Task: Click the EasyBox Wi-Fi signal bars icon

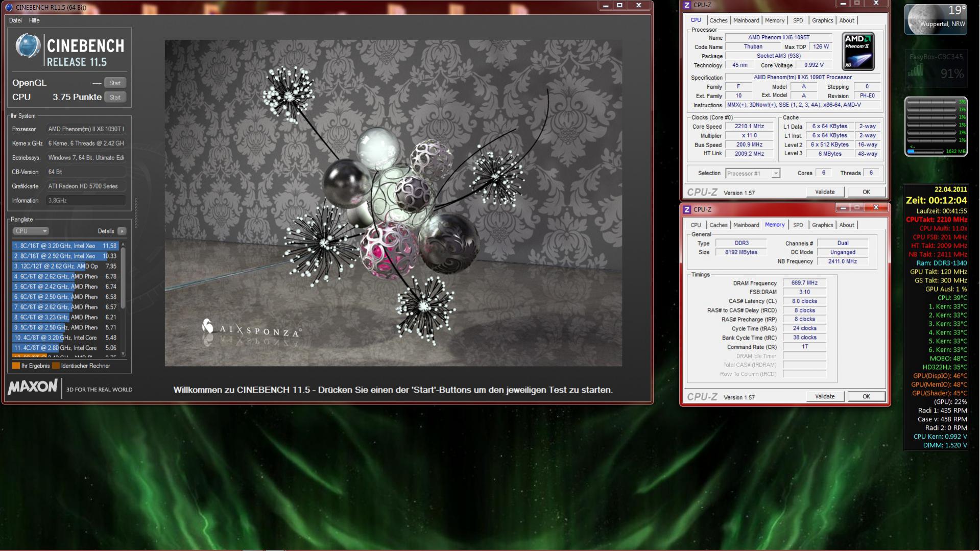Action: [x=915, y=70]
